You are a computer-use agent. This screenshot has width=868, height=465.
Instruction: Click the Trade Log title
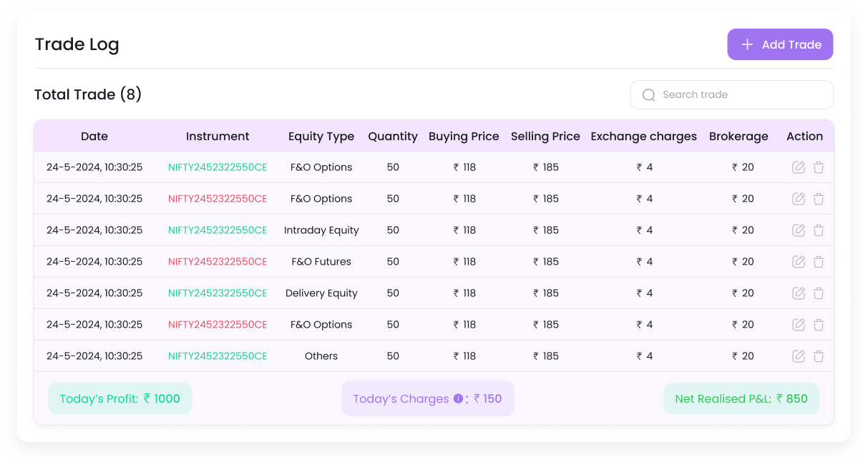(77, 44)
